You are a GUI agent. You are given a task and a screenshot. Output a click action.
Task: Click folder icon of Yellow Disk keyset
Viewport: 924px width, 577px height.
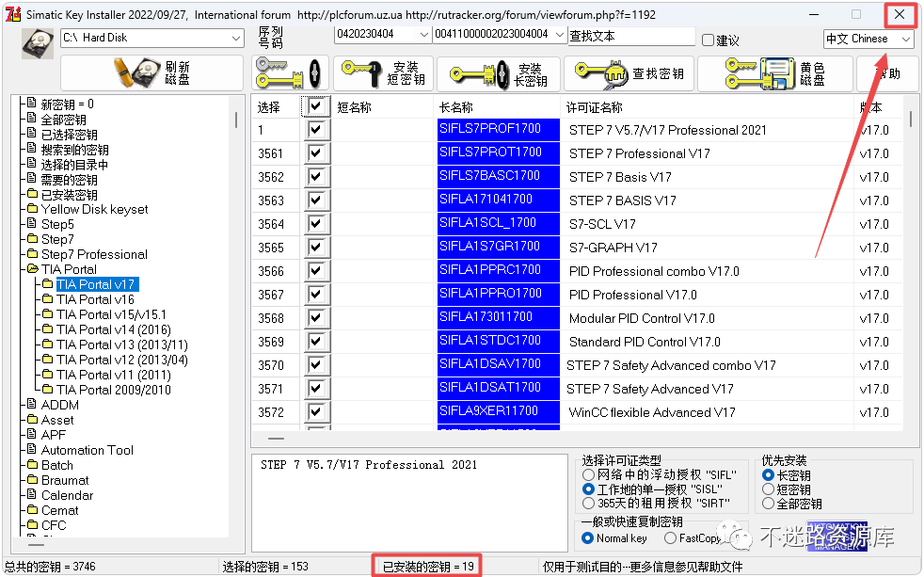coord(32,209)
